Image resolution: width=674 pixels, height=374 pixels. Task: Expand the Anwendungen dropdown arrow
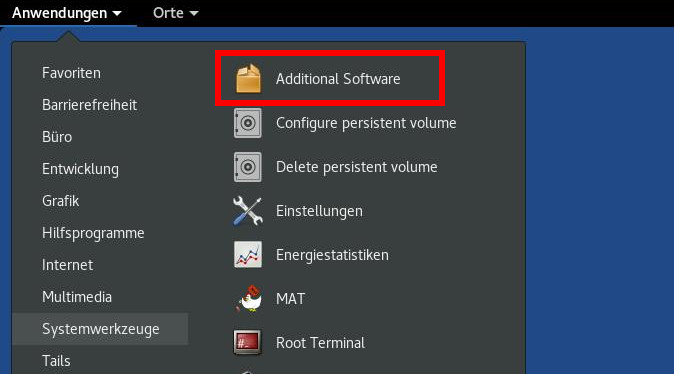(x=117, y=14)
